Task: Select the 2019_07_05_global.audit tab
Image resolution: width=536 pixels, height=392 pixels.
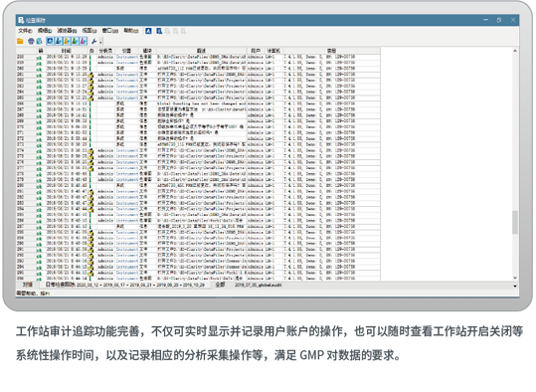Action: [x=259, y=285]
